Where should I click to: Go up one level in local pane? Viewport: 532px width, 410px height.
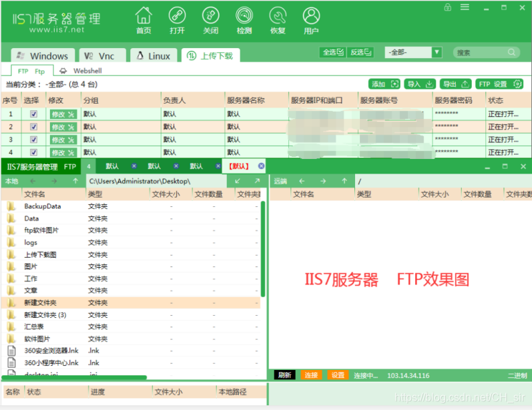(75, 181)
